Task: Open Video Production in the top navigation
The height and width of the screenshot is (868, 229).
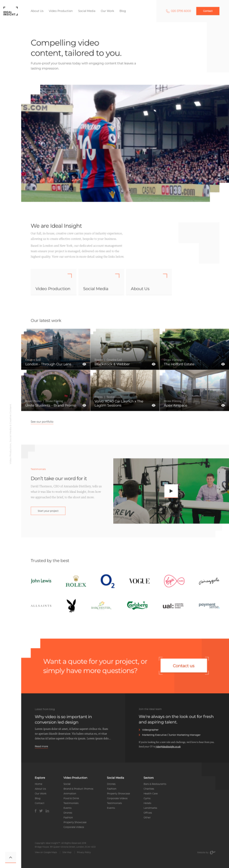Action: click(x=61, y=11)
